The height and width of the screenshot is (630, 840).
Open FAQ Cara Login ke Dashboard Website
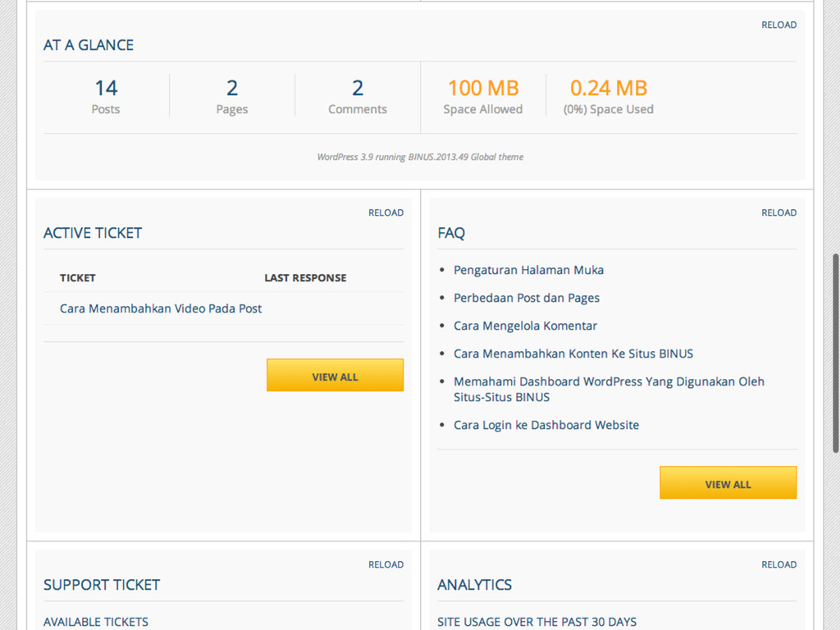pyautogui.click(x=546, y=425)
